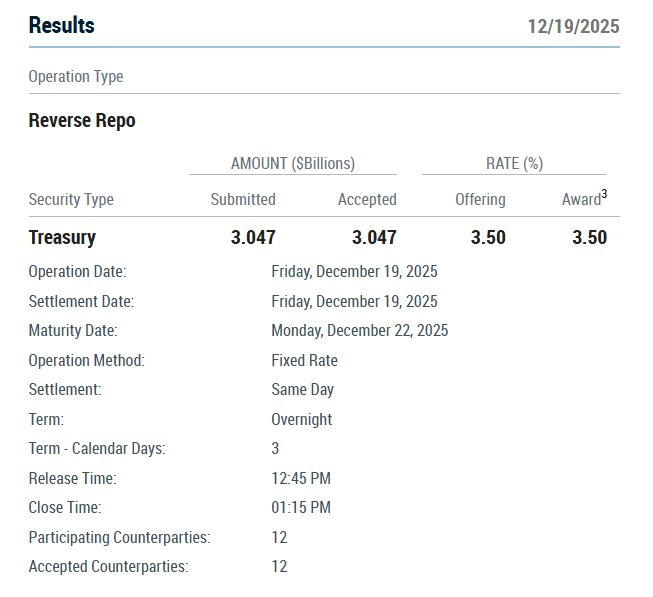Select the Treasury row label
The image size is (653, 597).
[x=62, y=238]
